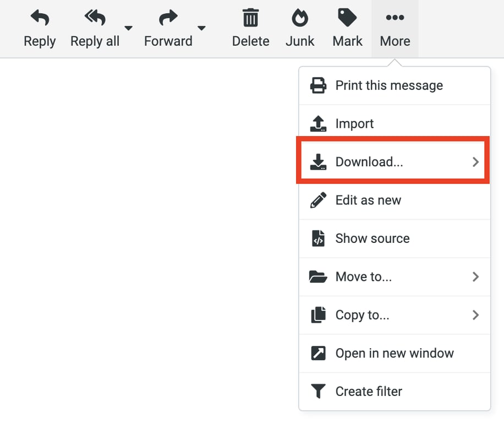
Task: Click Open in new window
Action: coord(395,353)
